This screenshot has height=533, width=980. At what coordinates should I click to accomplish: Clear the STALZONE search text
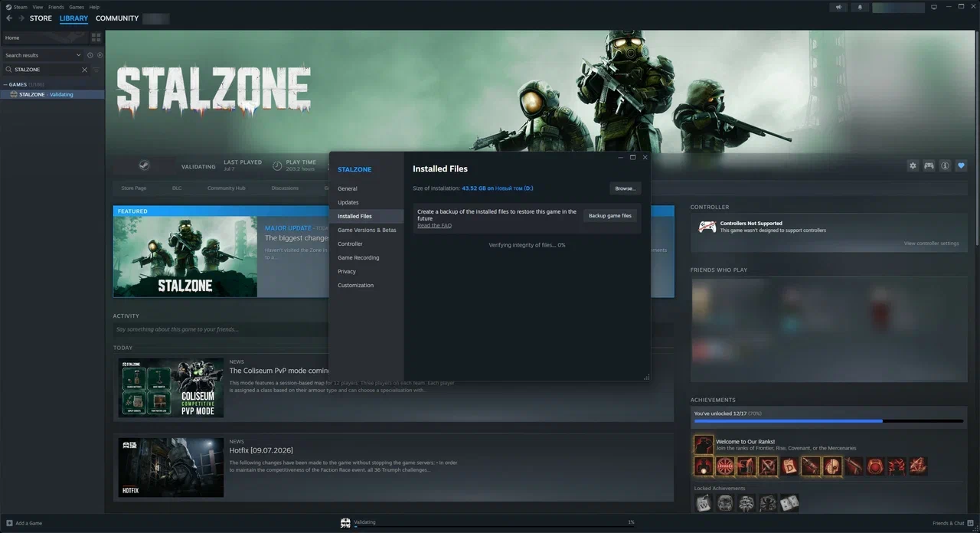[x=84, y=70]
